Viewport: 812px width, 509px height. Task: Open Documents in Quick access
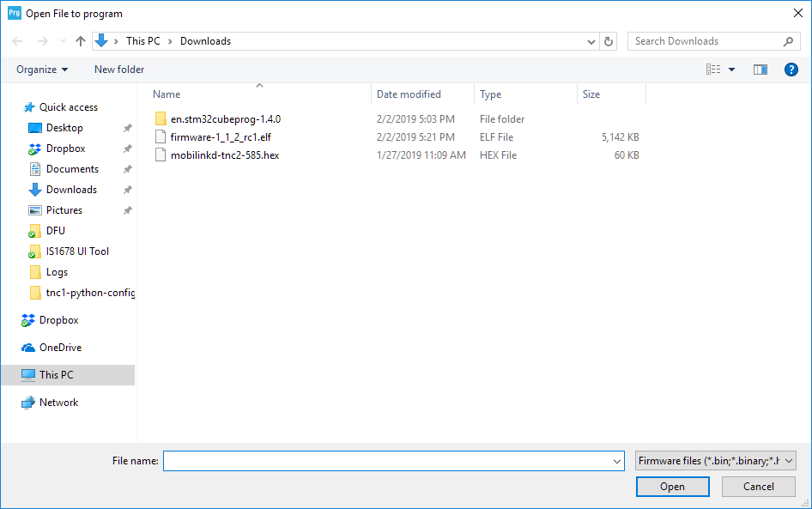click(x=72, y=169)
